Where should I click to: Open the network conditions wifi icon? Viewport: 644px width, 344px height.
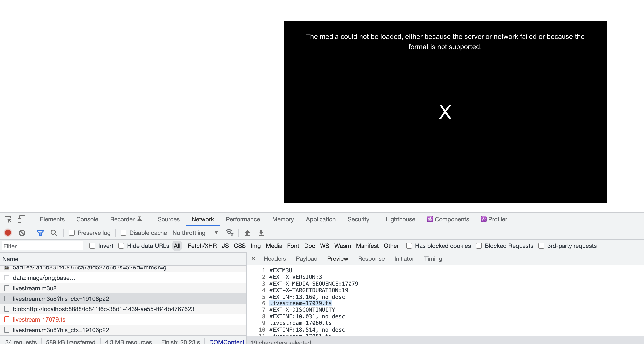pos(229,233)
